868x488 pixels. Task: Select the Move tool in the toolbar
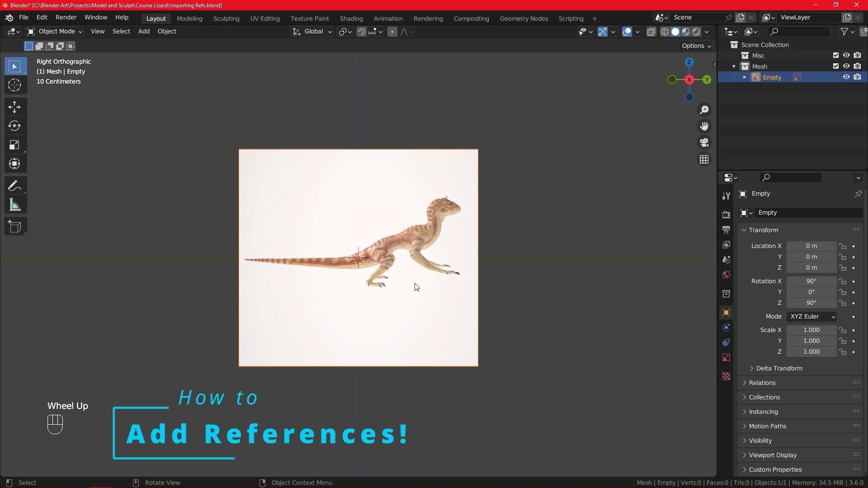pos(15,107)
